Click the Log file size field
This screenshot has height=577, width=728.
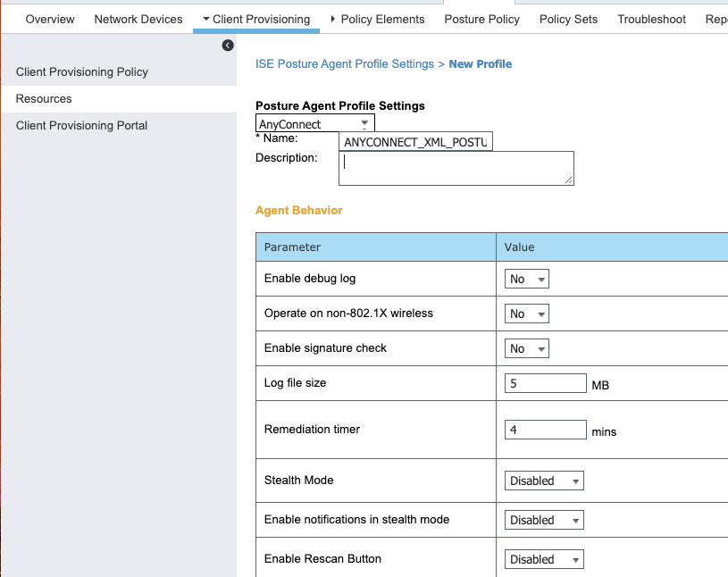[545, 383]
